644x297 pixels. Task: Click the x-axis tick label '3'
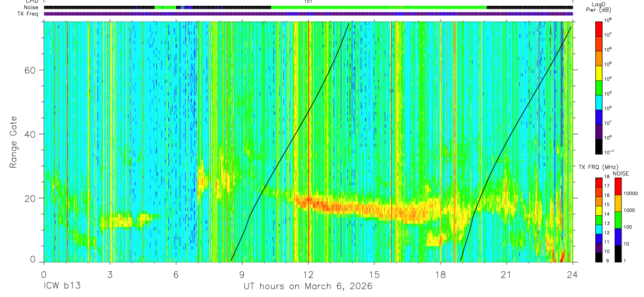(x=110, y=275)
